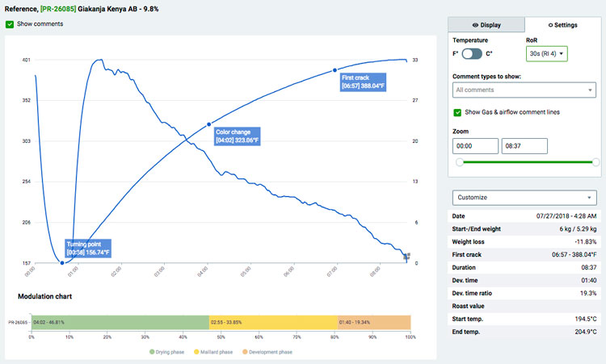Switch to the Display tab
Screen dimensions: 606x364
tap(486, 25)
